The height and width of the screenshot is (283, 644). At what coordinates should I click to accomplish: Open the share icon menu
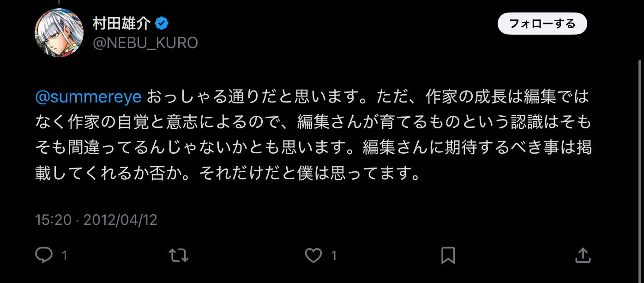pos(583,255)
